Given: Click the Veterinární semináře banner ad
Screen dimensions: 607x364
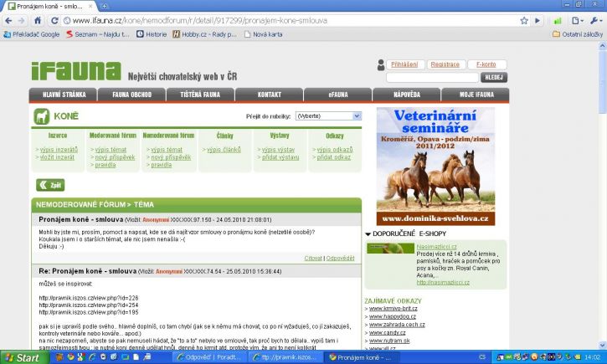Looking at the screenshot, I should [435, 167].
